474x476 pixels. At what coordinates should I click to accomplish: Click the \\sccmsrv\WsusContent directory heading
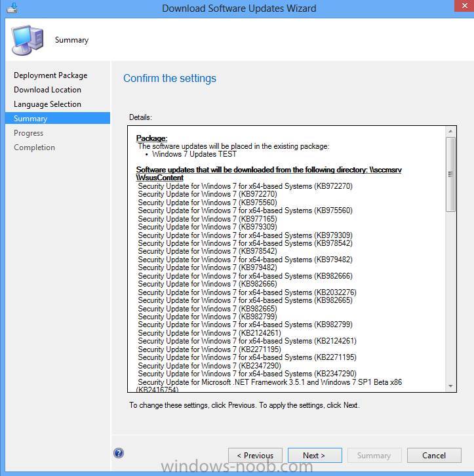[x=269, y=174]
